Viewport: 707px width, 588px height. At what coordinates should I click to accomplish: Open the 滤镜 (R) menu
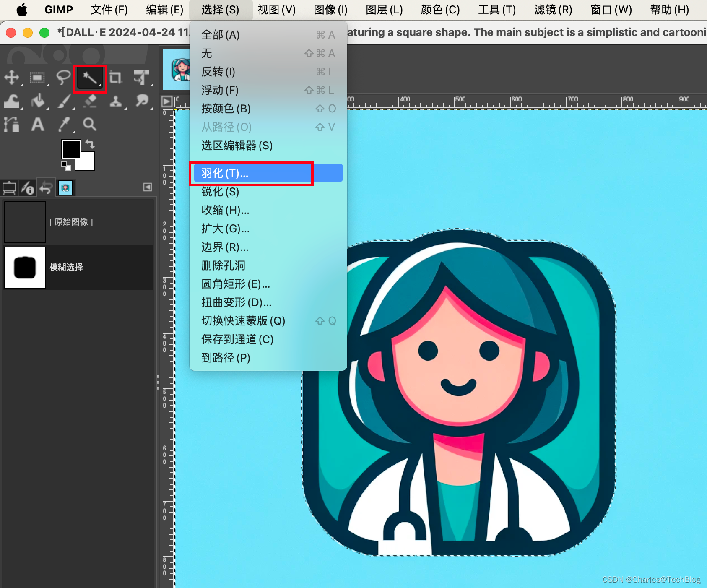click(554, 10)
